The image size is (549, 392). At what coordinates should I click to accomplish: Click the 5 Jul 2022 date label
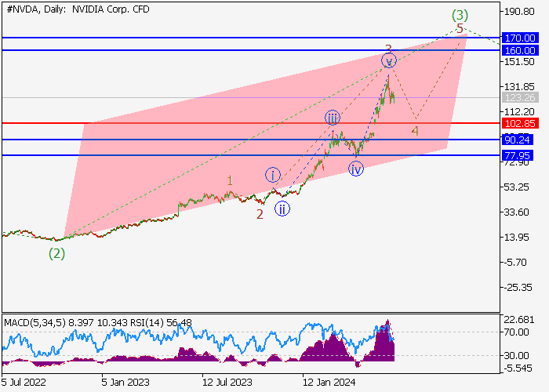pos(24,382)
